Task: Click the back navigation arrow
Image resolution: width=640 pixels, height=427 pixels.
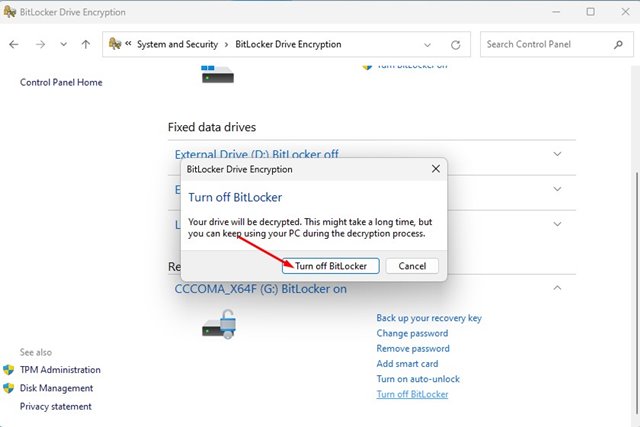Action: pos(14,45)
